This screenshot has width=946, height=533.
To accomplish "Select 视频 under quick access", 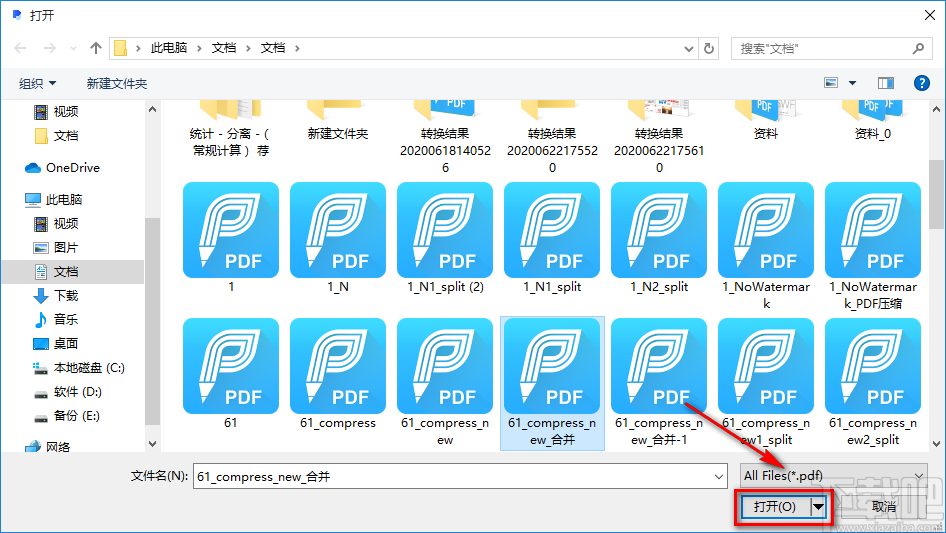I will tap(57, 112).
